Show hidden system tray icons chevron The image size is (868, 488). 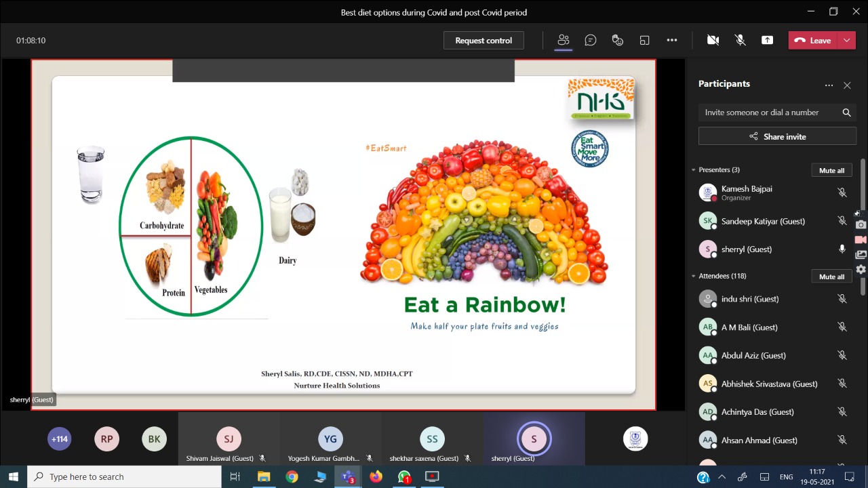(724, 476)
